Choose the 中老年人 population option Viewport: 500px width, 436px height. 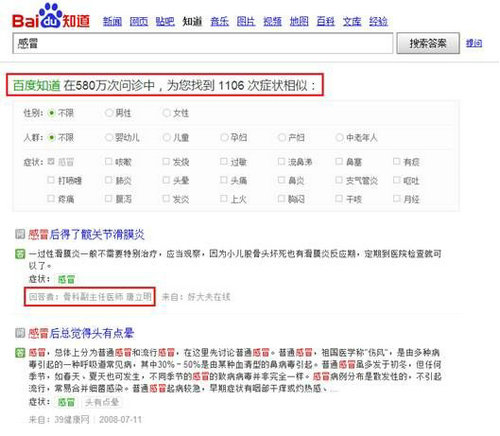[x=339, y=137]
